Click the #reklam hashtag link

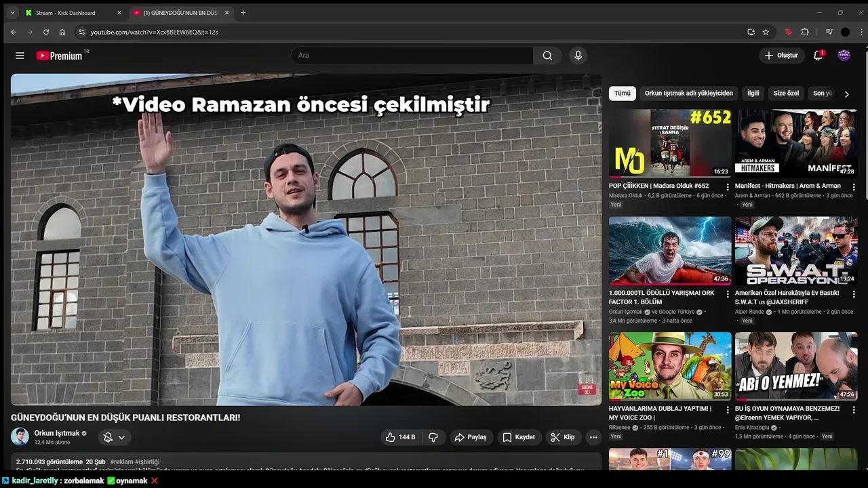tap(121, 462)
